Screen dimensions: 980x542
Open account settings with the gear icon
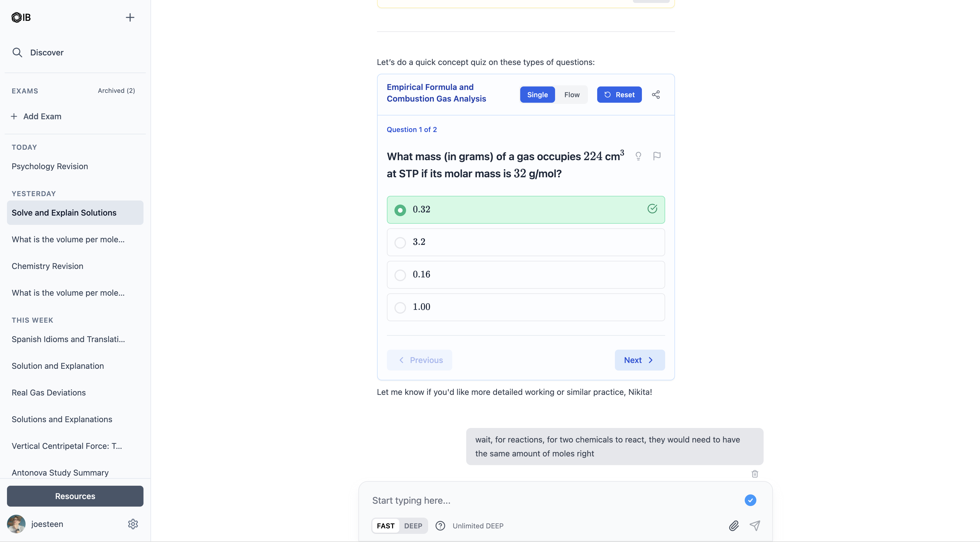133,524
